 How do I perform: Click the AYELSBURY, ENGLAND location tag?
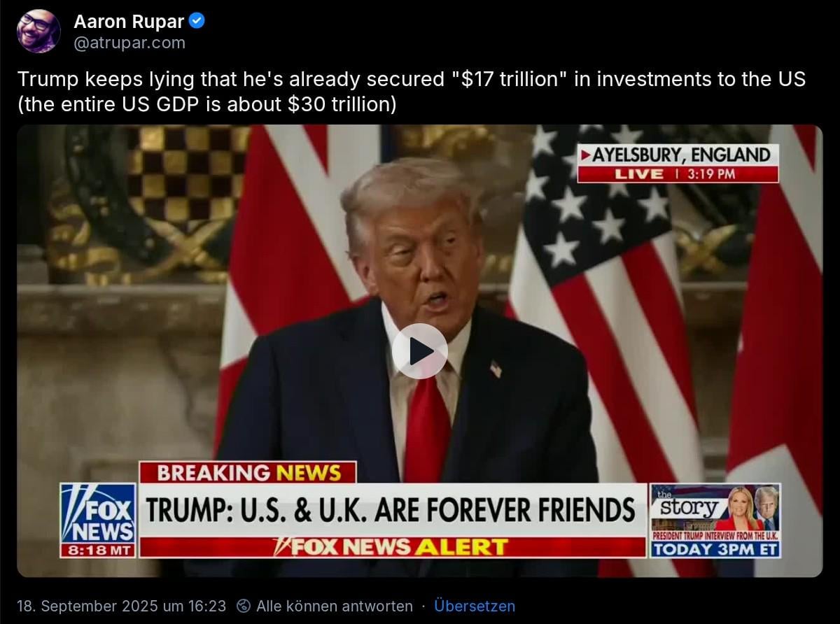678,155
